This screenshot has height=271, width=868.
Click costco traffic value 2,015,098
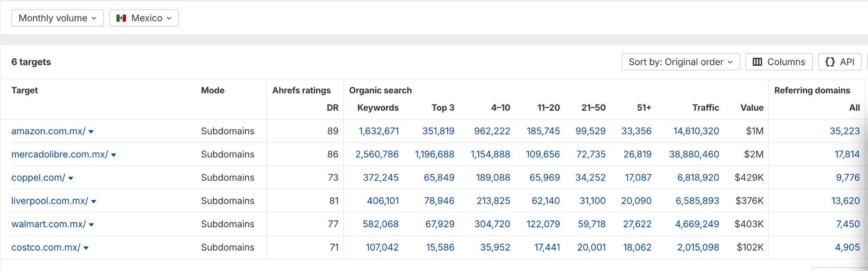(x=698, y=248)
